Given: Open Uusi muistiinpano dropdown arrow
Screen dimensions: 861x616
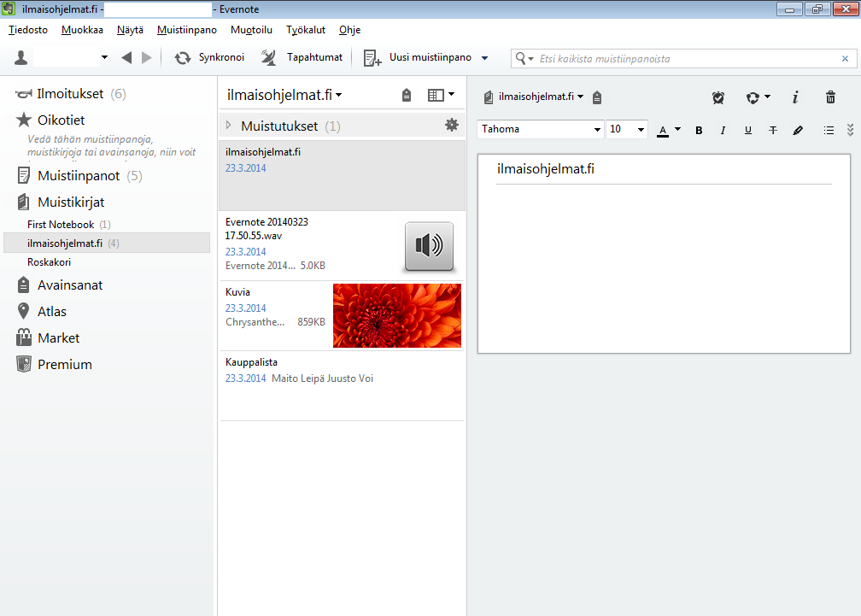Looking at the screenshot, I should pyautogui.click(x=485, y=57).
